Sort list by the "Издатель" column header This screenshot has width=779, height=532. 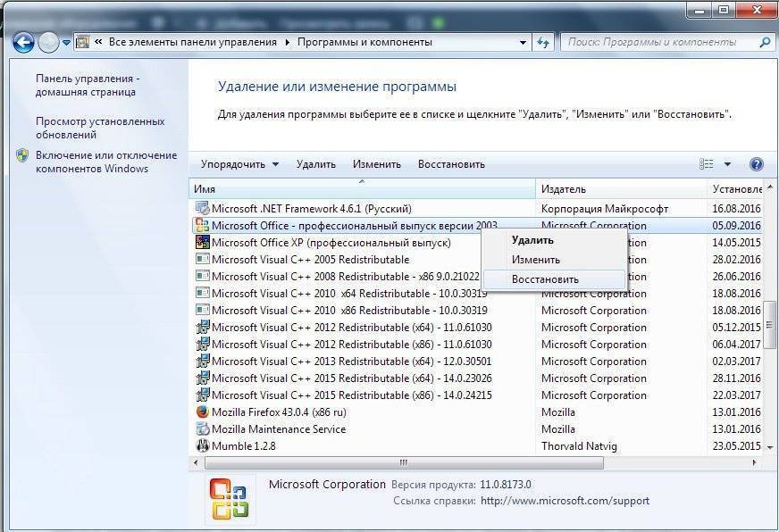click(x=564, y=189)
